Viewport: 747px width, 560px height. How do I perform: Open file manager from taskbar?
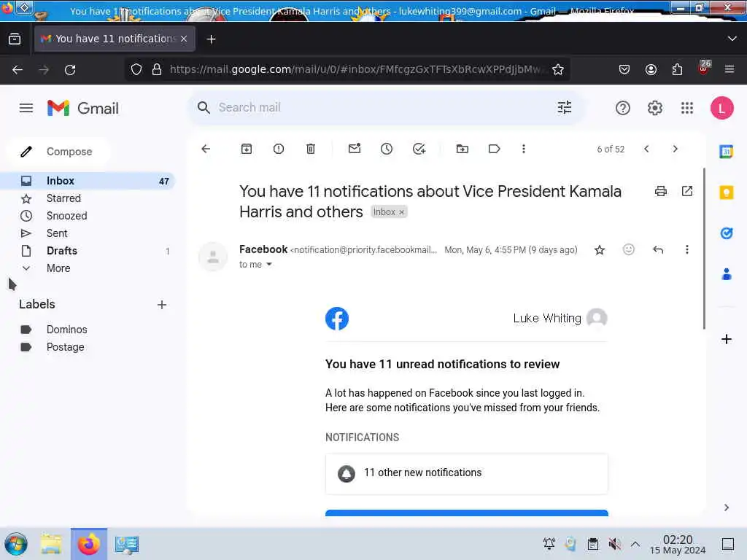coord(51,544)
